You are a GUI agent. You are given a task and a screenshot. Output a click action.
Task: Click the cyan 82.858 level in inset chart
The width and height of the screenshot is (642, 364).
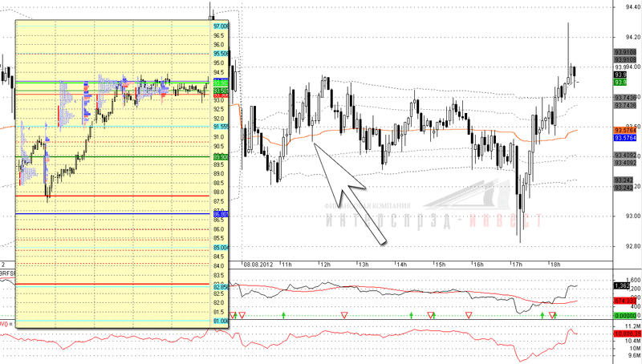point(221,287)
